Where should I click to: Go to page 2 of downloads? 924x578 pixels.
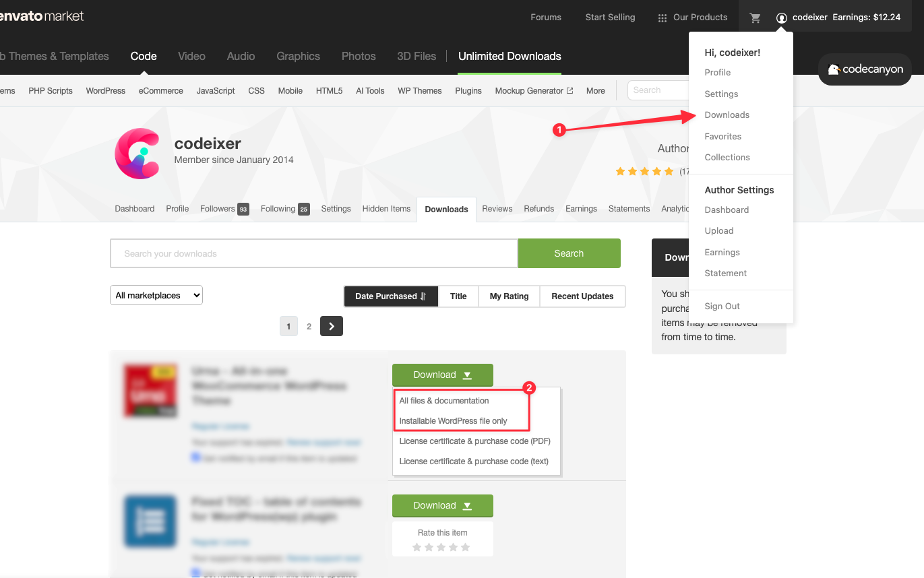tap(309, 327)
